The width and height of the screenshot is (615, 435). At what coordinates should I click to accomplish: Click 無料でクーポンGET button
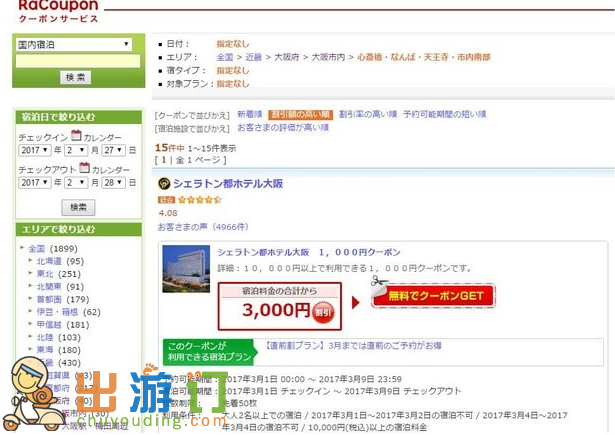click(434, 296)
